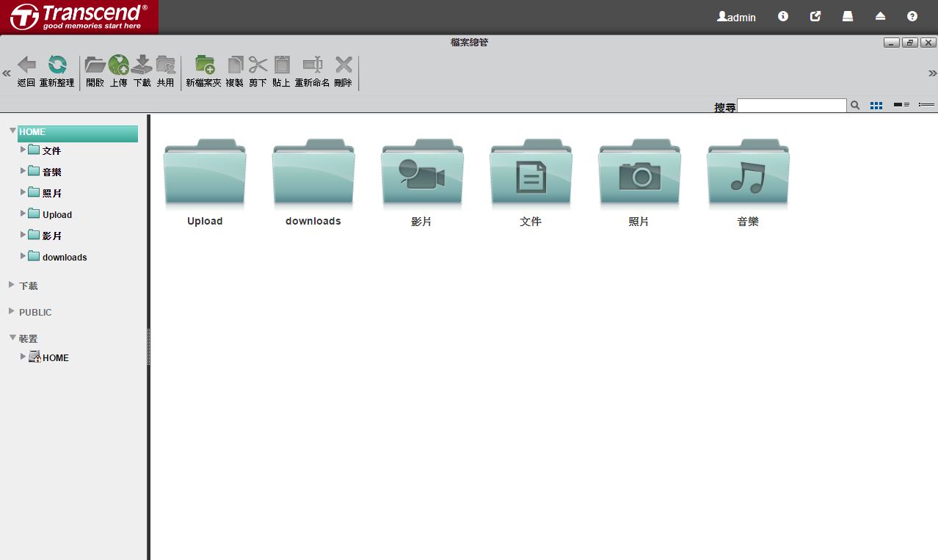Open the info icon in top bar
938x560 pixels.
click(783, 16)
